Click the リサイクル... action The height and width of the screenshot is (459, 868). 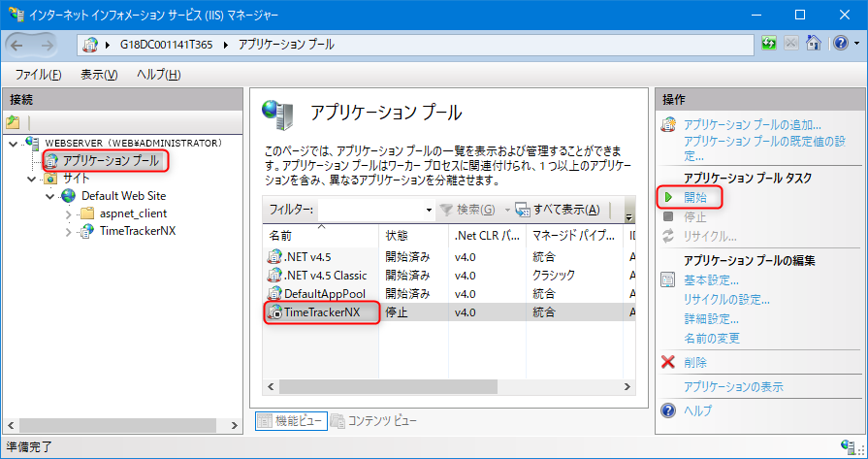click(x=710, y=237)
